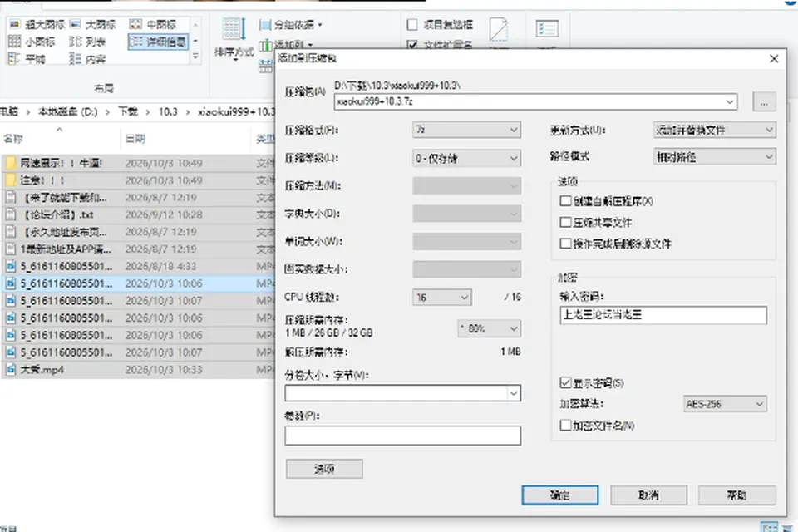The image size is (798, 532).
Task: Check 压缩共享文件 option
Action: click(x=565, y=223)
